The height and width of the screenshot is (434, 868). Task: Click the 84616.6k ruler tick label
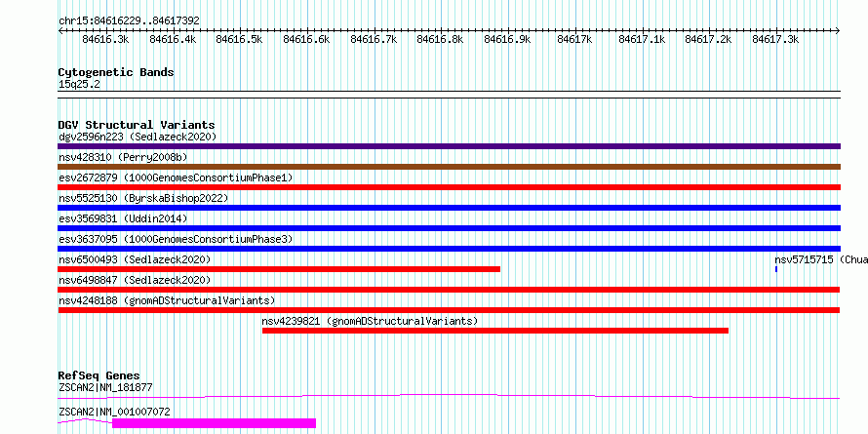tap(306, 39)
